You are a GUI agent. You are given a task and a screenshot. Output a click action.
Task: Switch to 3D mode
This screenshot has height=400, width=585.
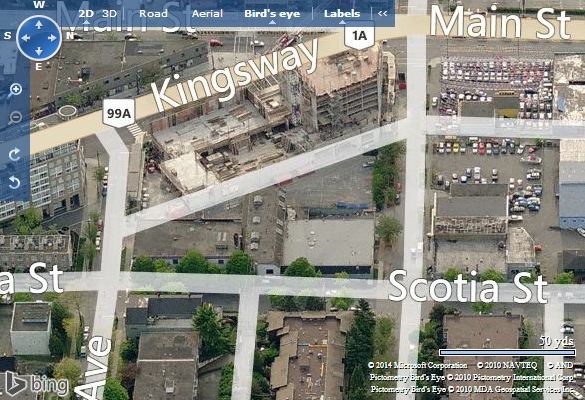point(110,13)
